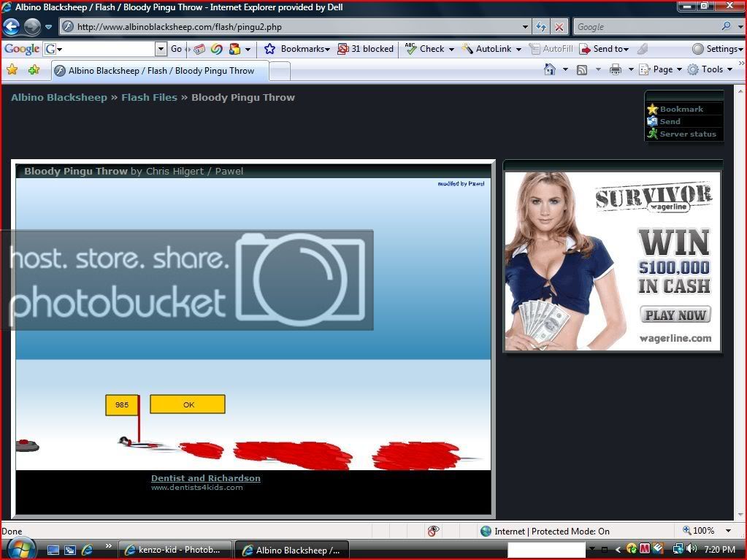Viewport: 747px width, 560px height.
Task: Click the Flash Files breadcrumb link
Action: pos(149,97)
